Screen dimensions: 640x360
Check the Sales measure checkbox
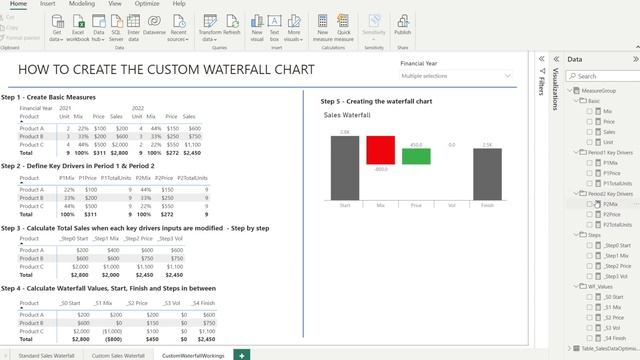tap(589, 132)
